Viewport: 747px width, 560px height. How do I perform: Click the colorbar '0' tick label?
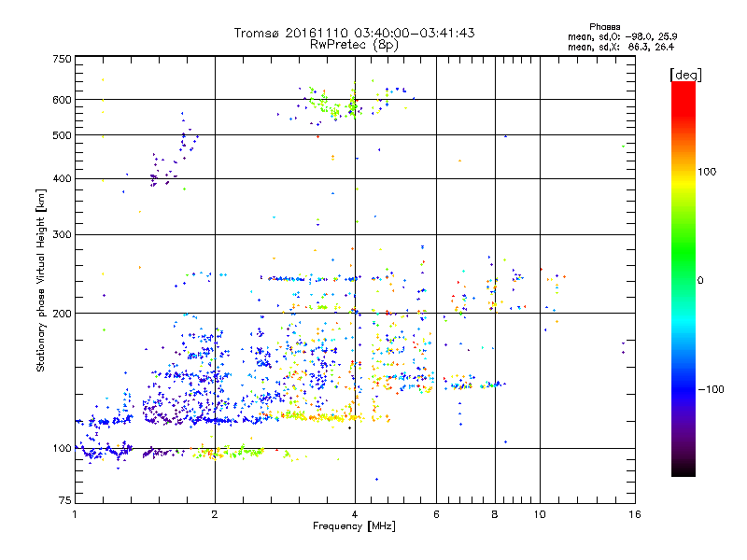click(700, 281)
